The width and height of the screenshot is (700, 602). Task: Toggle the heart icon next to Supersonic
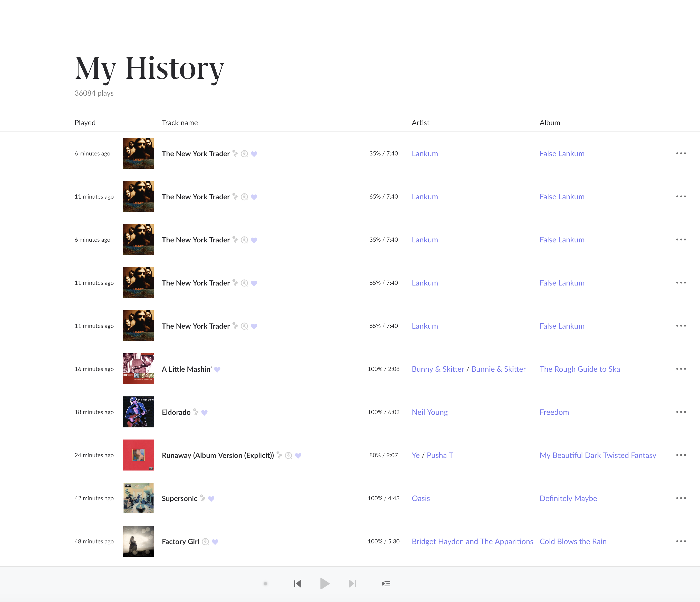point(211,499)
